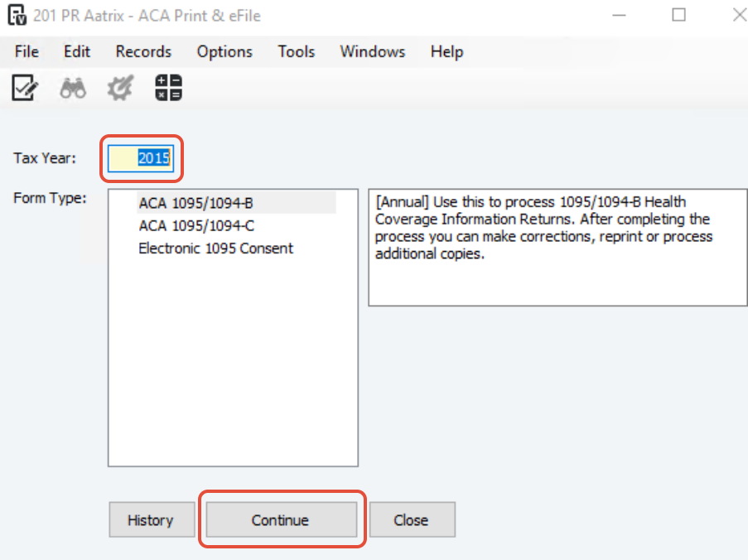Click the Viewpoint app icon in title bar

click(17, 15)
